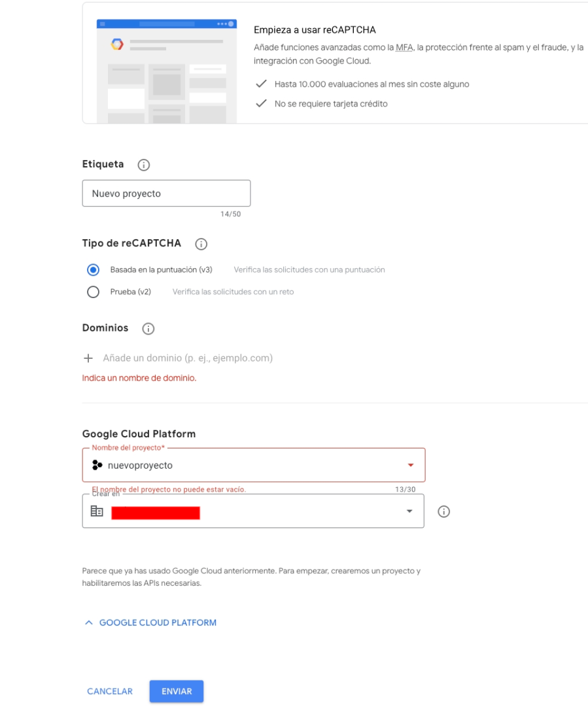Screen dimensions: 588x706
Task: Click the MFA link in the description
Action: pyautogui.click(x=404, y=48)
